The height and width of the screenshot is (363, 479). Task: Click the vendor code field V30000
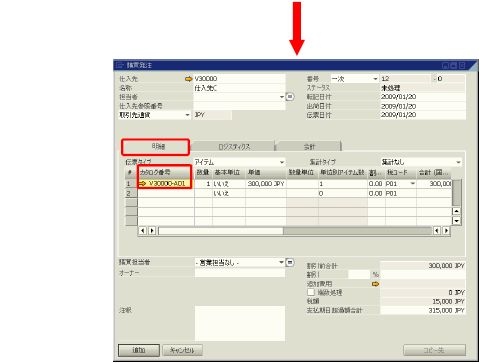tap(239, 79)
